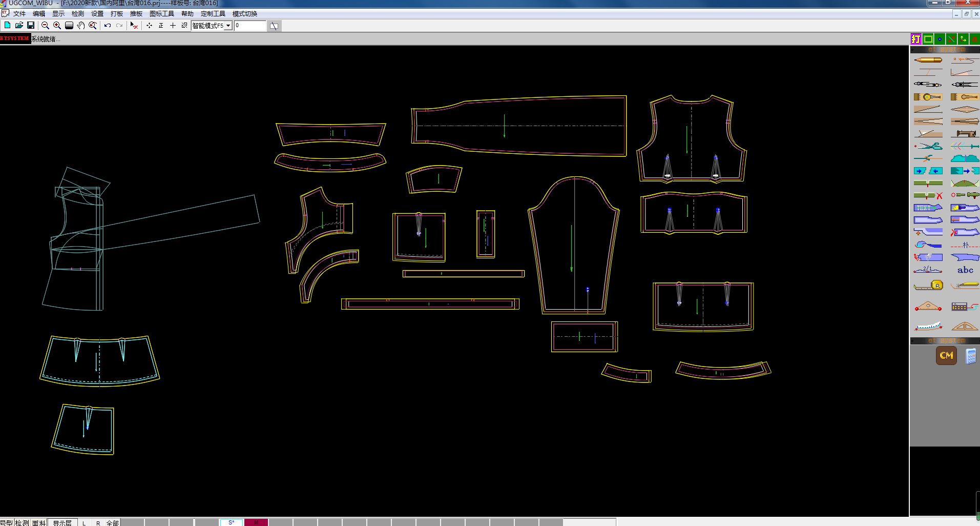Save the project with the floppy disk icon

click(31, 25)
